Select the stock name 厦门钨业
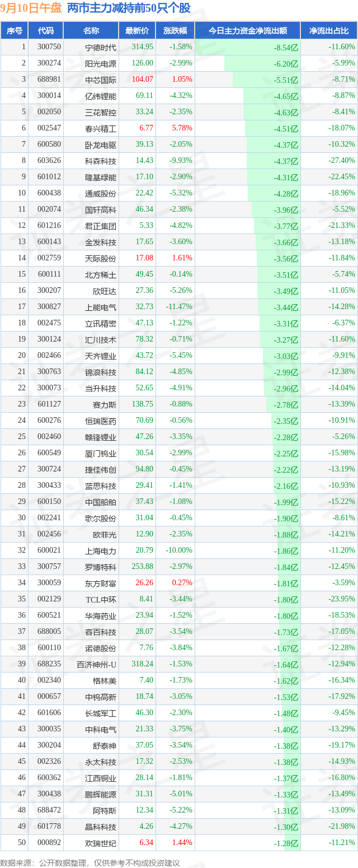358x868 pixels. coord(101,454)
